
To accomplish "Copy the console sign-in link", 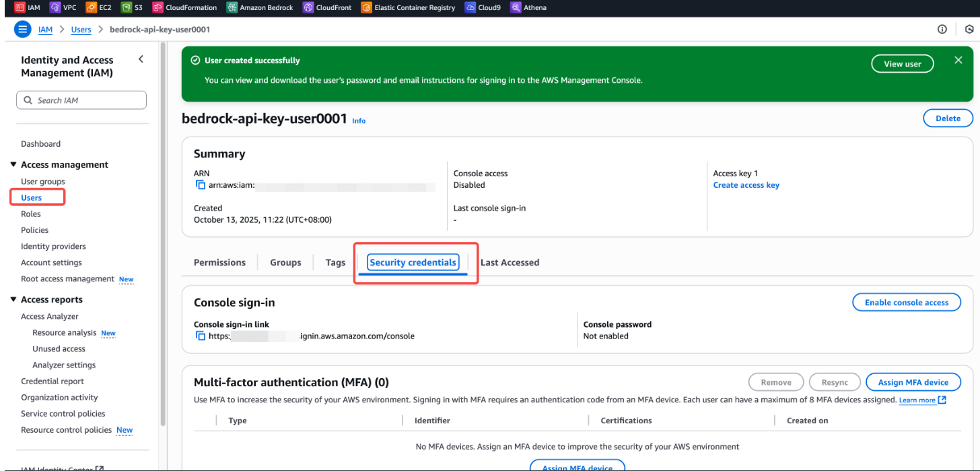I will [200, 336].
